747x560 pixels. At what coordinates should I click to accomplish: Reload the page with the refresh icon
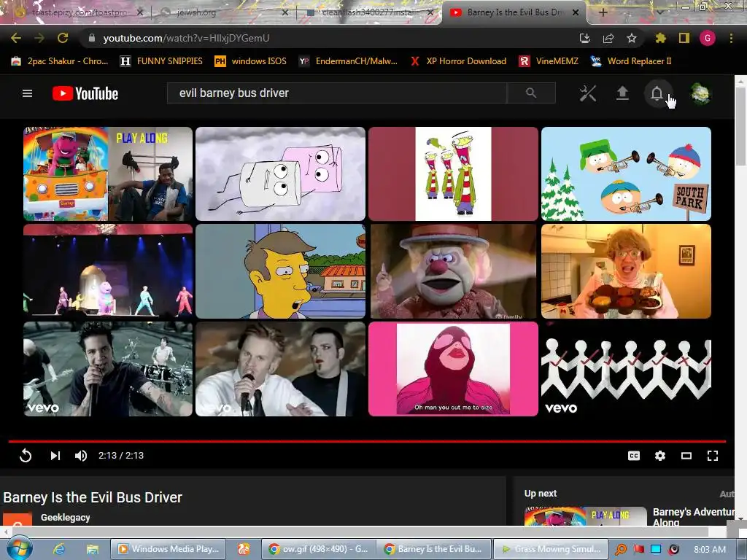[x=63, y=38]
